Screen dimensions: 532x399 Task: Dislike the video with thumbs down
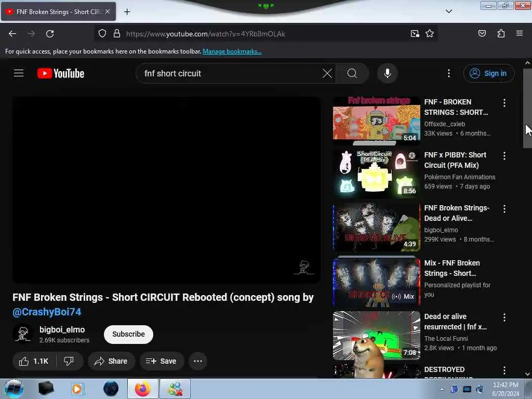[x=69, y=361]
